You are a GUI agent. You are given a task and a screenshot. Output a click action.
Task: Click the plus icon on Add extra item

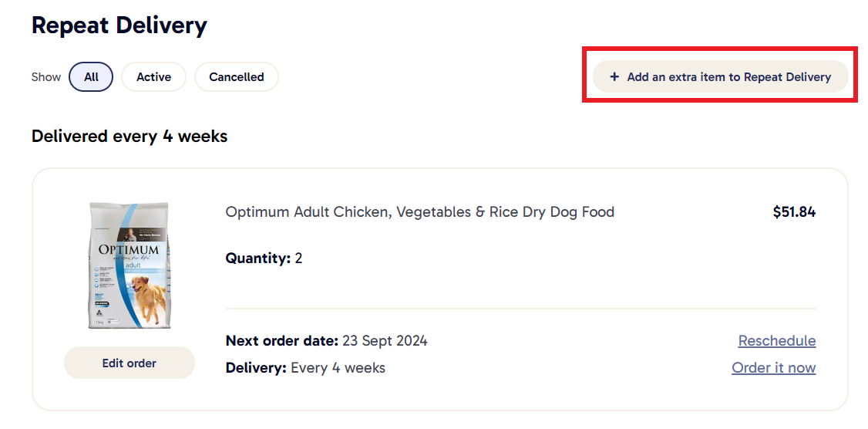click(x=614, y=77)
